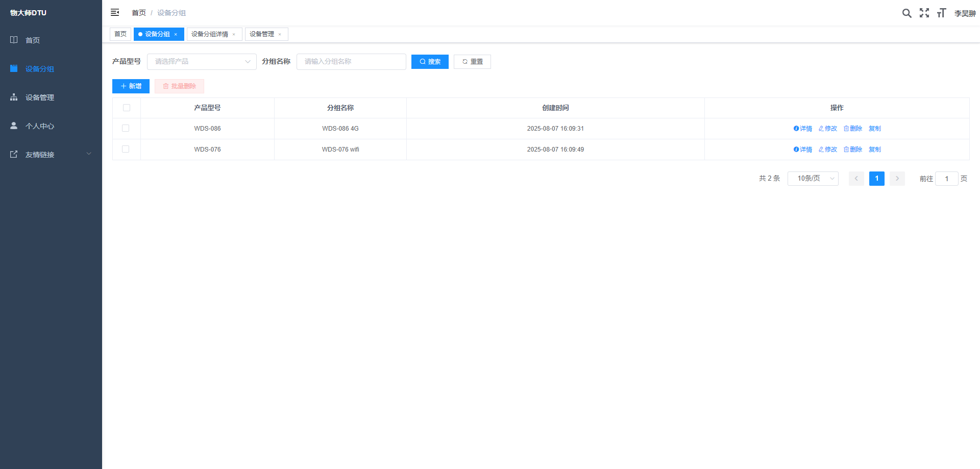This screenshot has width=980, height=469.
Task: Check the WDS-076 row checkbox
Action: (126, 149)
